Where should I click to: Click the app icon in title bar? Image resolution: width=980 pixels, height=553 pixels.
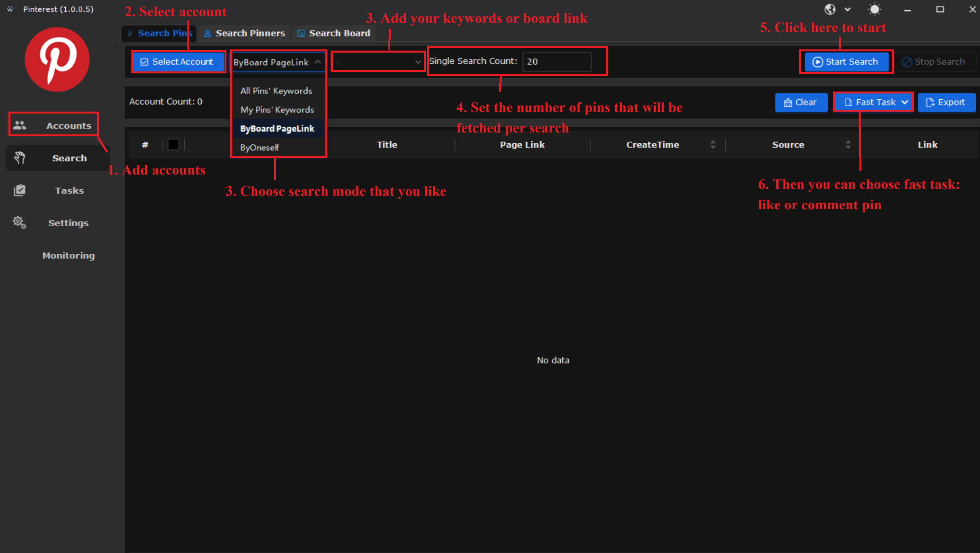pos(10,9)
